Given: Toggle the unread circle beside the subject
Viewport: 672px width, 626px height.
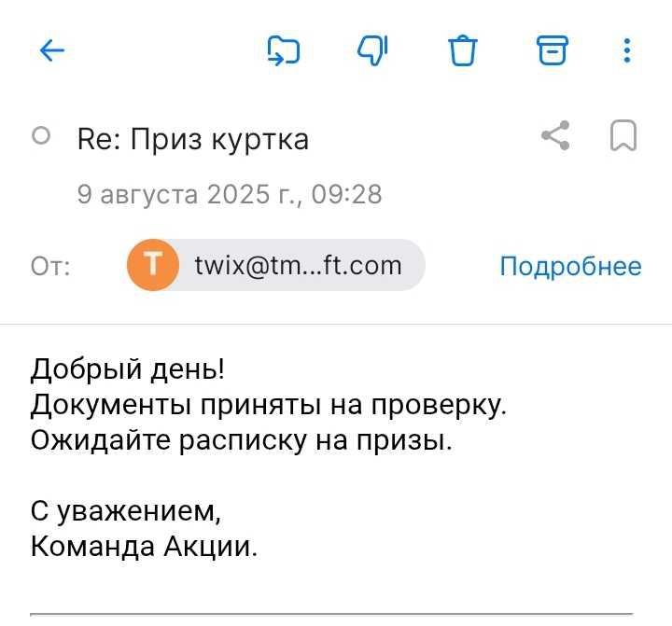Looking at the screenshot, I should point(41,136).
